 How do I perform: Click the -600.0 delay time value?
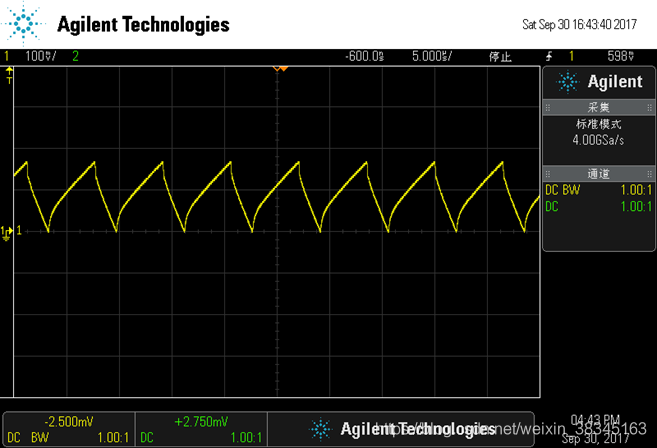point(364,56)
